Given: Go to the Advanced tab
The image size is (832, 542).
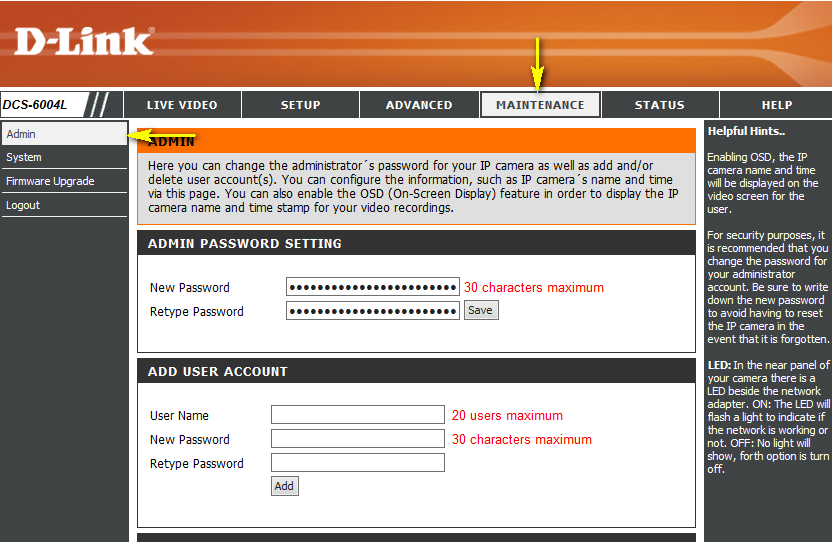Looking at the screenshot, I should pos(419,105).
